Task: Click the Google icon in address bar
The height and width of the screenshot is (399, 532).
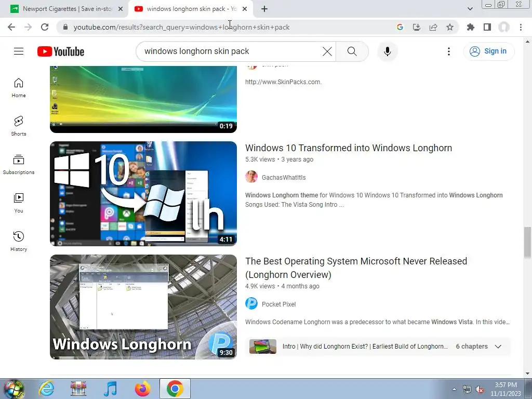Action: (x=400, y=27)
